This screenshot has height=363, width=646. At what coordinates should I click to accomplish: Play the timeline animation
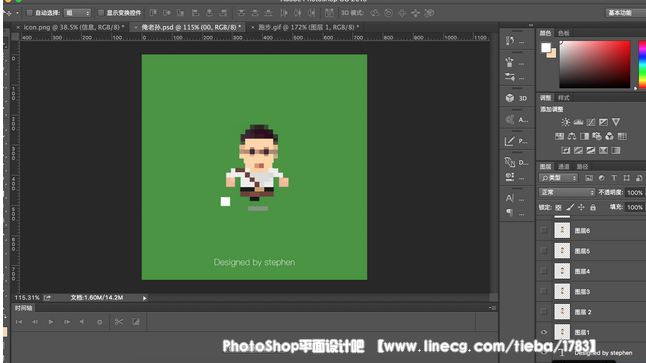click(51, 322)
